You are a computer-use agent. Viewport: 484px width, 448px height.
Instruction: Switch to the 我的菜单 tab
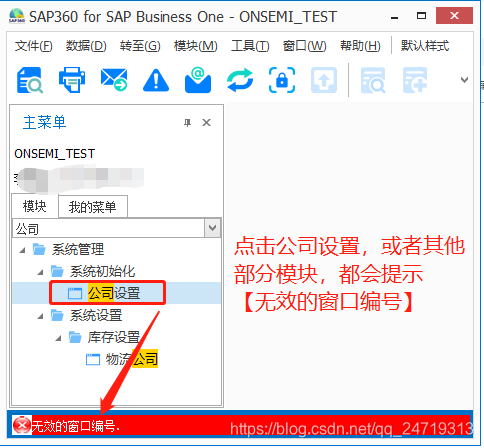(93, 207)
